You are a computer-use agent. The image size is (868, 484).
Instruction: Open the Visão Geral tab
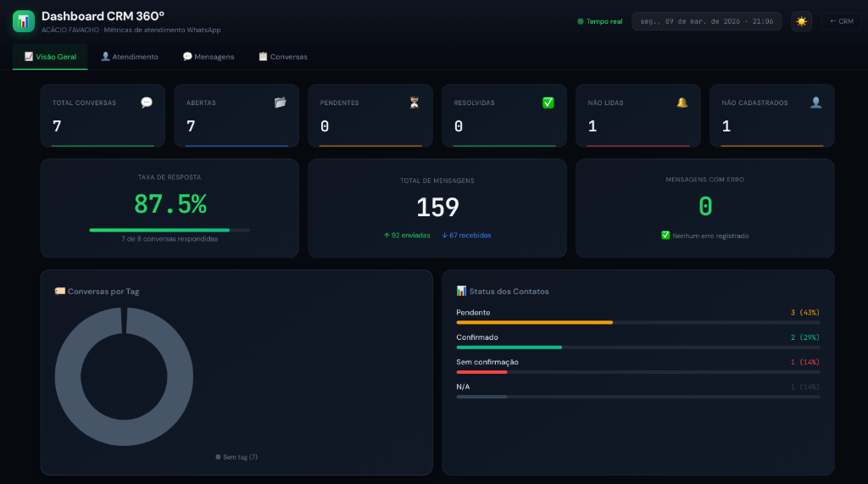point(50,57)
